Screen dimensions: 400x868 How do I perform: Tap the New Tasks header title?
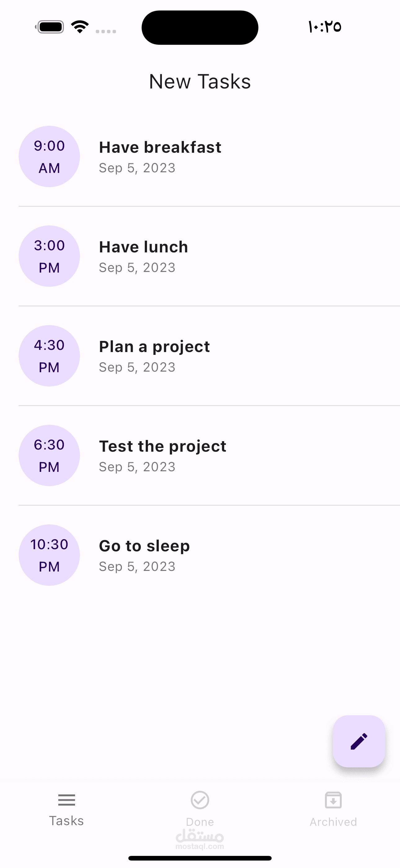point(200,82)
